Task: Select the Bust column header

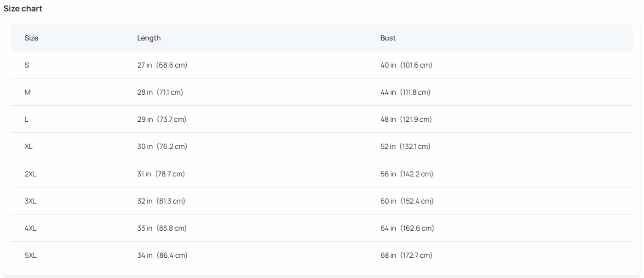Action: click(x=388, y=38)
